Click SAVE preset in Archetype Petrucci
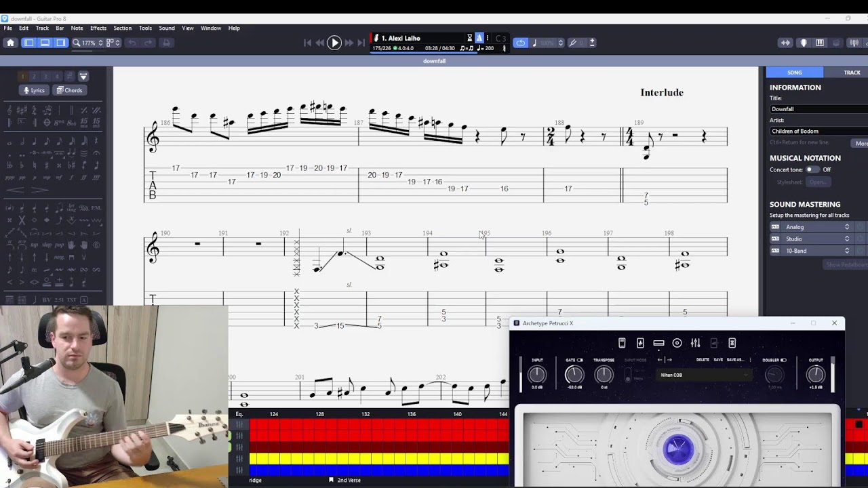Viewport: 868px width, 488px height. point(718,360)
